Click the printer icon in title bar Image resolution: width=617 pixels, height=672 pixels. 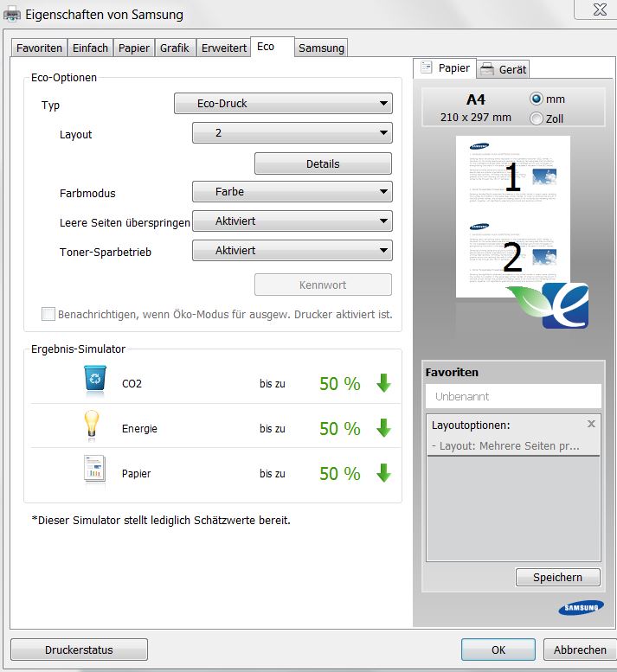(x=12, y=14)
